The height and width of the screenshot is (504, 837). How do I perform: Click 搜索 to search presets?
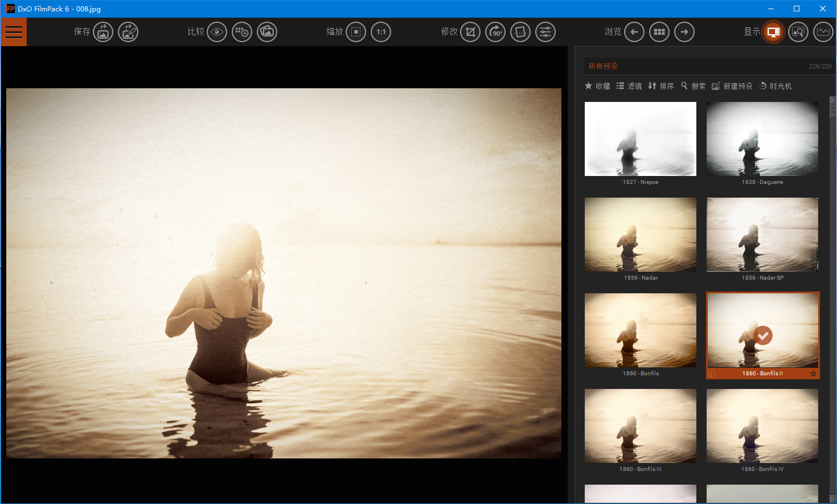tap(693, 85)
